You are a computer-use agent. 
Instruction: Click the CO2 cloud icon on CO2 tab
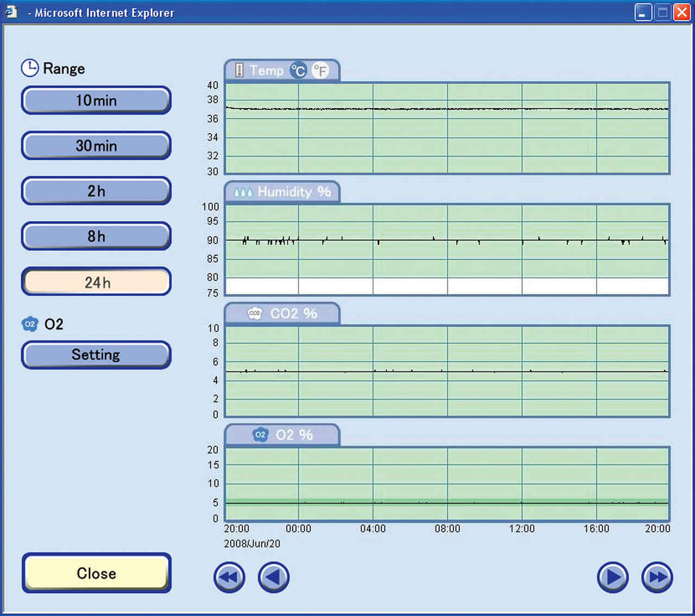click(255, 313)
